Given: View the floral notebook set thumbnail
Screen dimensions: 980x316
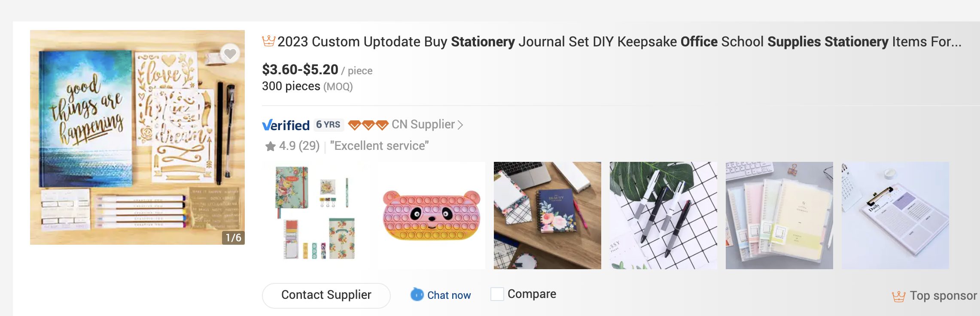Looking at the screenshot, I should tap(316, 216).
